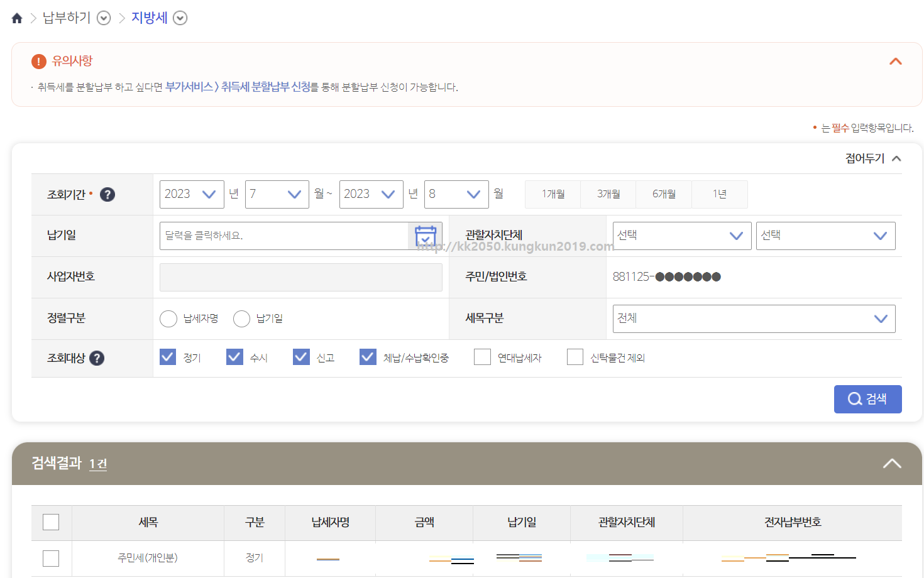
Task: Click the magnifier icon on the 검색 button
Action: click(x=854, y=399)
